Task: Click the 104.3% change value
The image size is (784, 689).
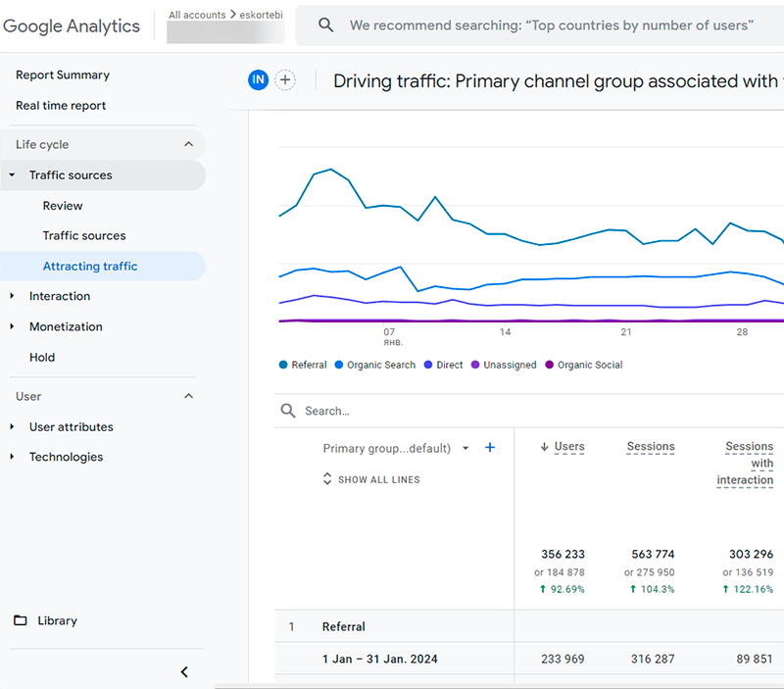Action: [658, 589]
